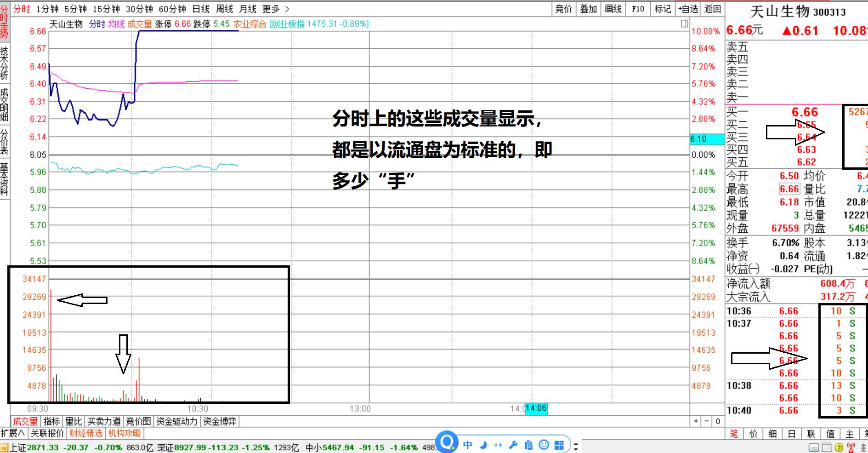Toggle 标记 marking mode

(663, 8)
